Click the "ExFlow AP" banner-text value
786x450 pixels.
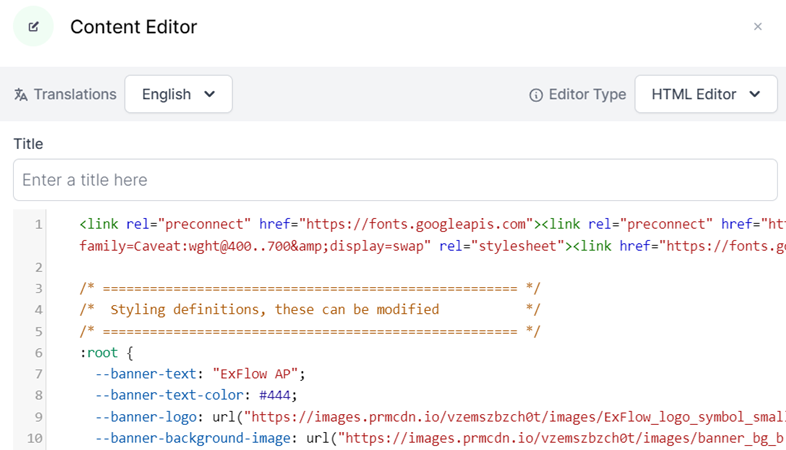(x=255, y=374)
